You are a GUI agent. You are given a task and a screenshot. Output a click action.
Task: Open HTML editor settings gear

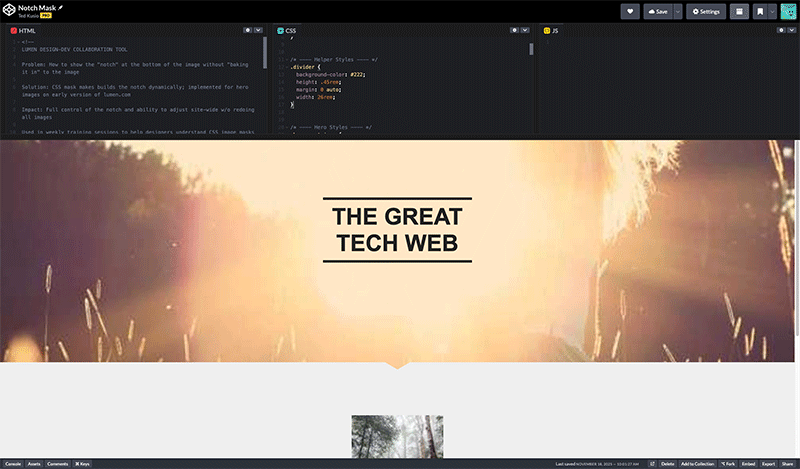tap(247, 30)
